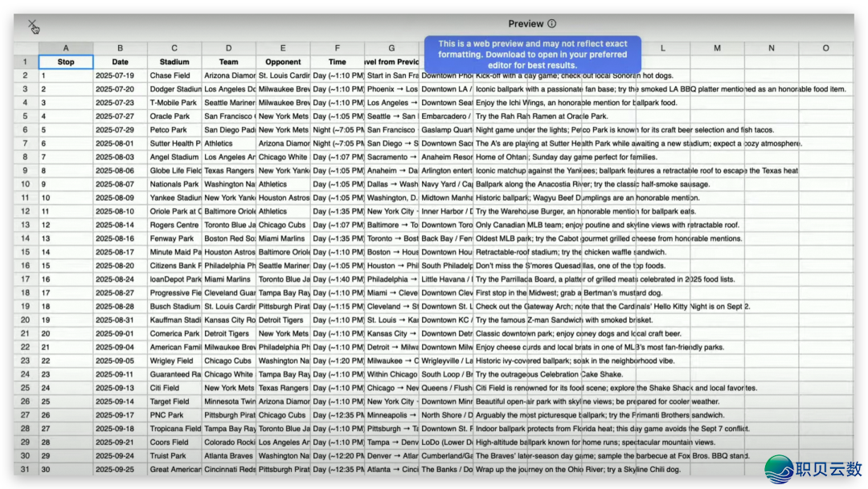Click the 'Day (~1:15 PM)' time cell
This screenshot has width=868, height=489.
tap(337, 307)
